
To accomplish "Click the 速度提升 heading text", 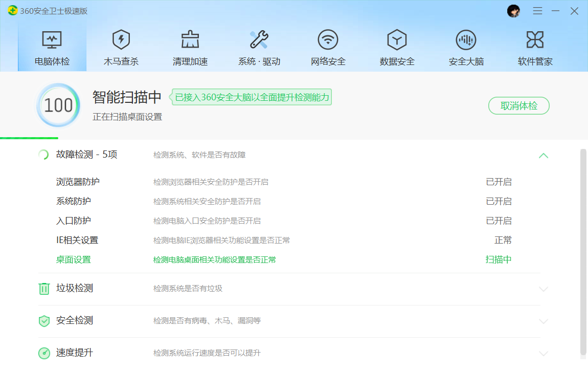I will pyautogui.click(x=74, y=353).
